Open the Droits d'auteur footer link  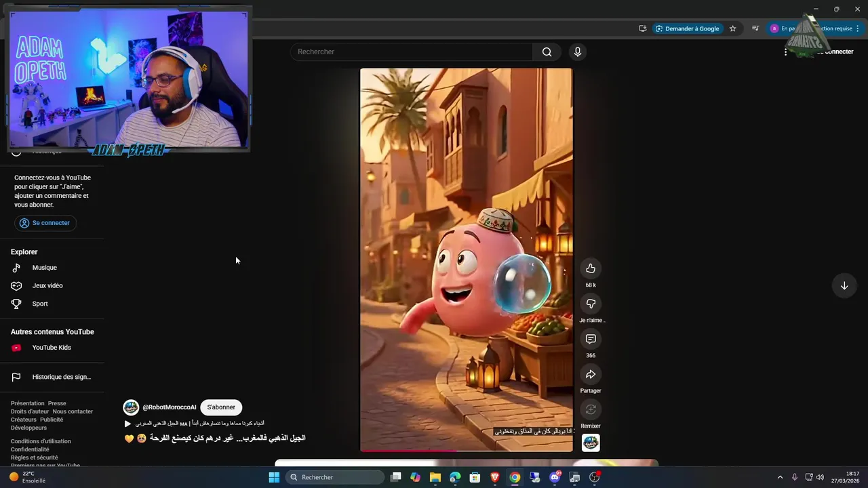[x=30, y=411]
